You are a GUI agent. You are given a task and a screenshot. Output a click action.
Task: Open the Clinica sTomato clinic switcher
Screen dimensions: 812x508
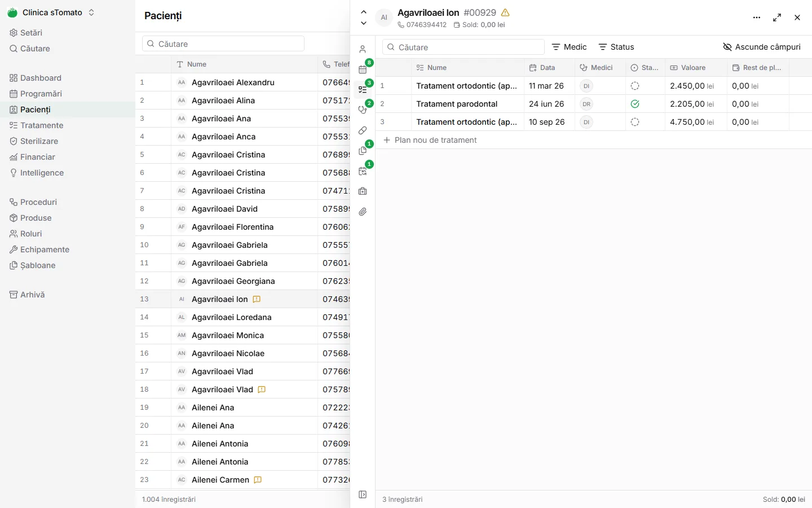click(51, 12)
